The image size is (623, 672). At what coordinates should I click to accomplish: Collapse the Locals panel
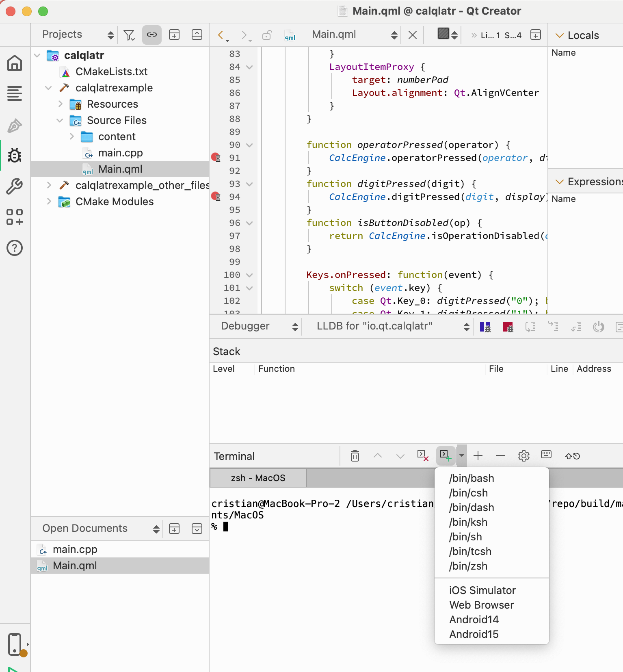pyautogui.click(x=560, y=36)
